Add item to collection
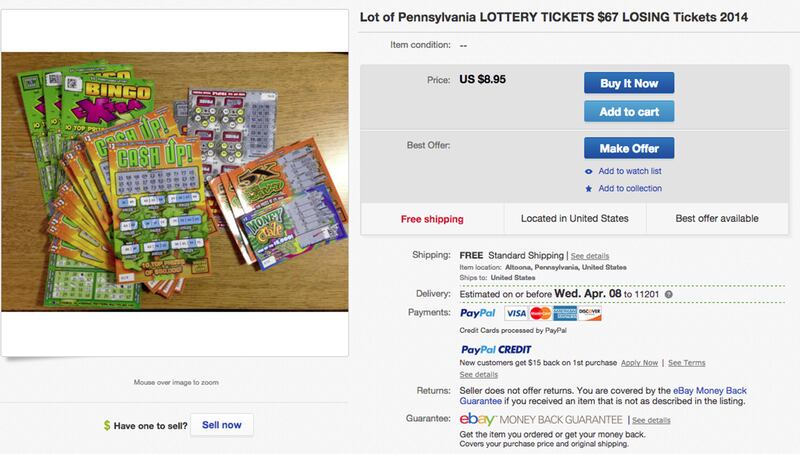Image resolution: width=800 pixels, height=454 pixels. tap(630, 188)
